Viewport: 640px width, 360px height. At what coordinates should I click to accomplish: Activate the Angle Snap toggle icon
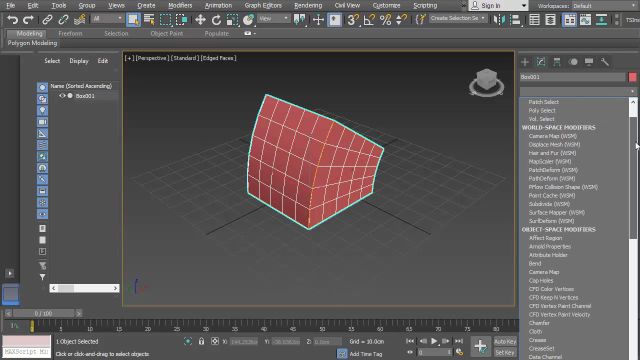pyautogui.click(x=369, y=19)
